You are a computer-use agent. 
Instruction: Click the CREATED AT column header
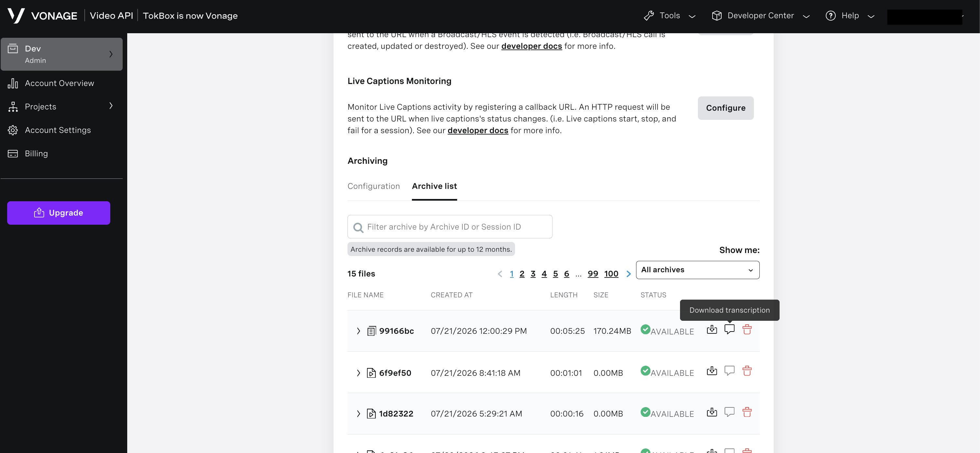(x=452, y=295)
